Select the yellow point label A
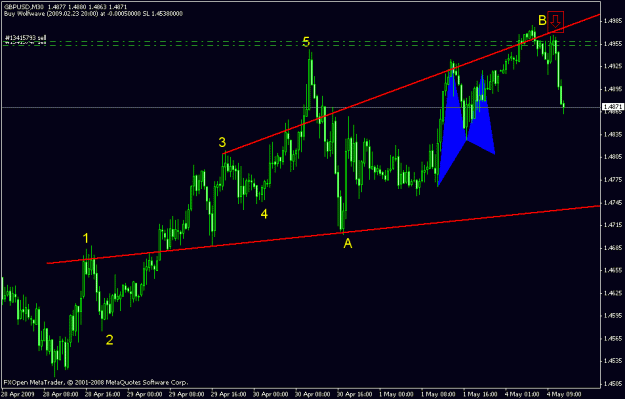 coord(348,243)
